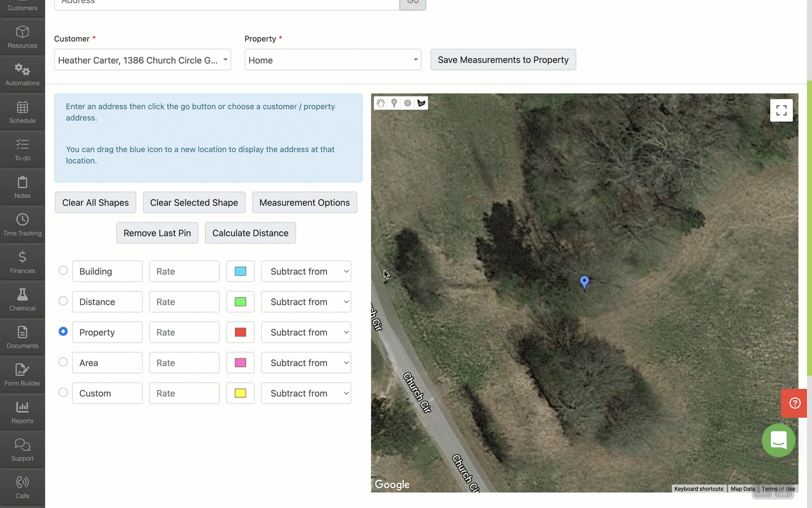This screenshot has width=812, height=508.
Task: Edit the Property name field
Action: (x=107, y=332)
